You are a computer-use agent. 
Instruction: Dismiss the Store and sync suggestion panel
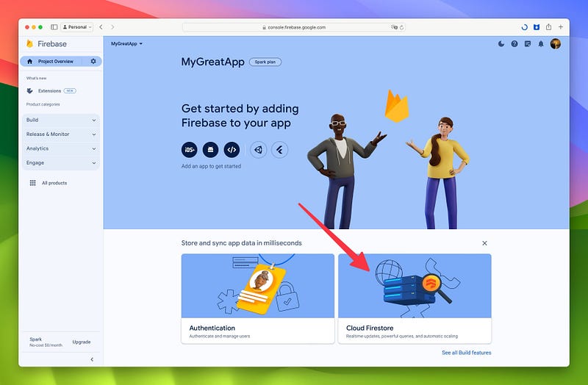(x=484, y=243)
